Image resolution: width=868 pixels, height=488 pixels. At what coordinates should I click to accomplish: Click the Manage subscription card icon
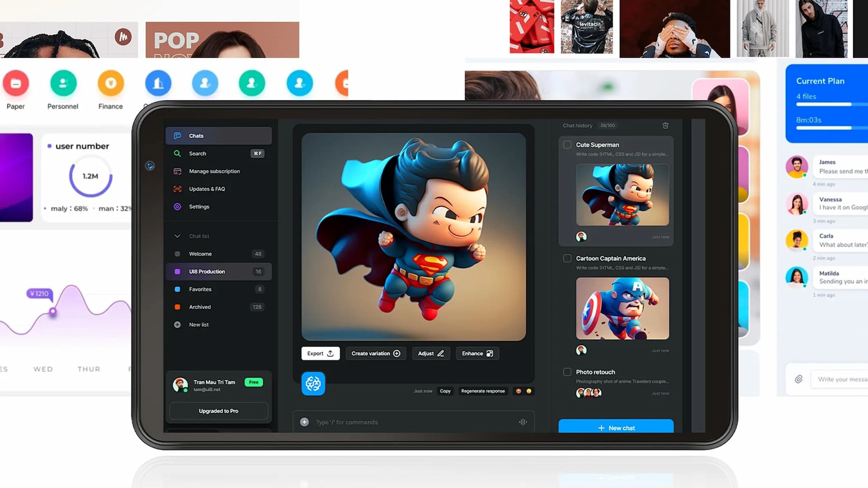(177, 171)
